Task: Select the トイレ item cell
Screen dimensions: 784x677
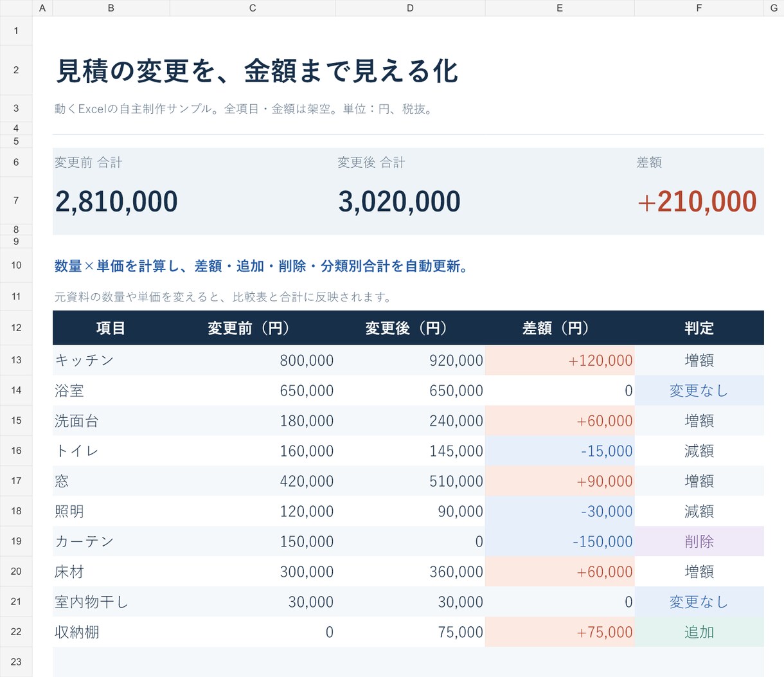Action: (111, 451)
